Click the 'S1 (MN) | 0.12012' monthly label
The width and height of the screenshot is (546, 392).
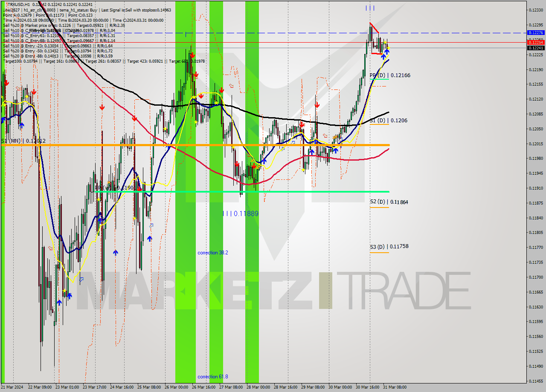(x=23, y=141)
